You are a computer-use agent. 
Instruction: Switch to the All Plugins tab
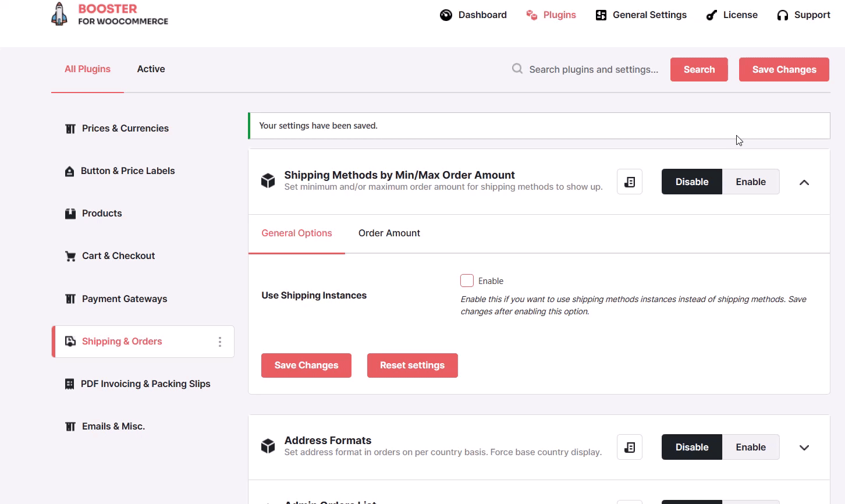tap(87, 69)
